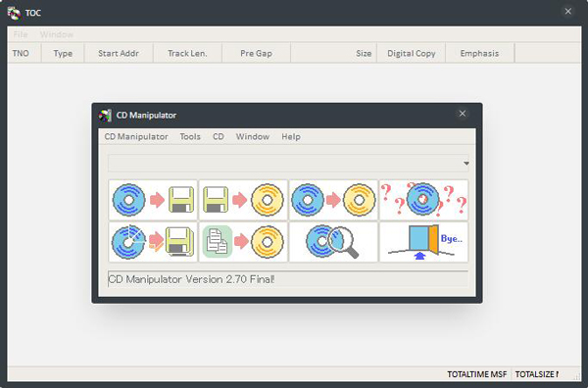
Task: Click the Digital Copy column header
Action: tap(411, 53)
